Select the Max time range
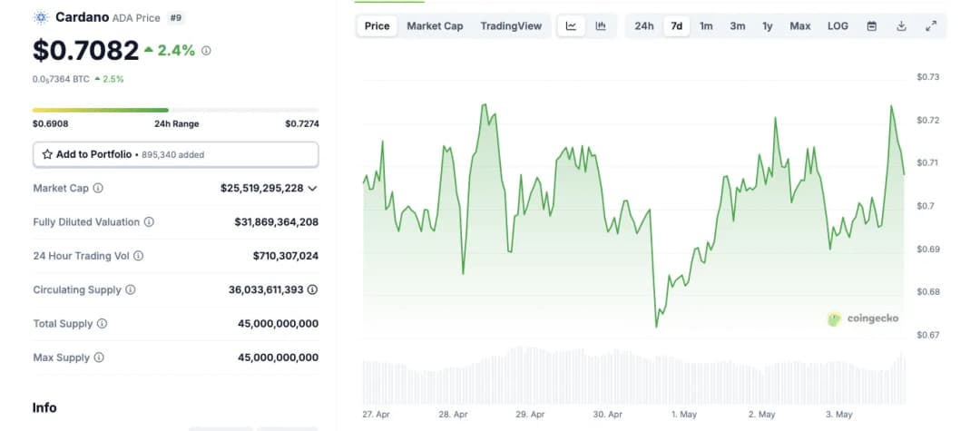This screenshot has width=980, height=431. [799, 26]
